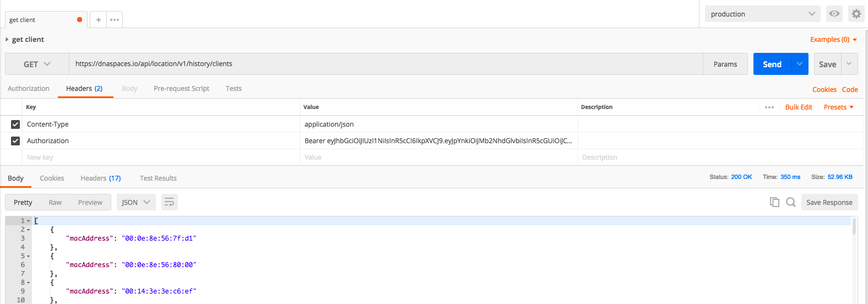Open the Pre-request Script tab
This screenshot has width=868, height=304.
point(181,89)
